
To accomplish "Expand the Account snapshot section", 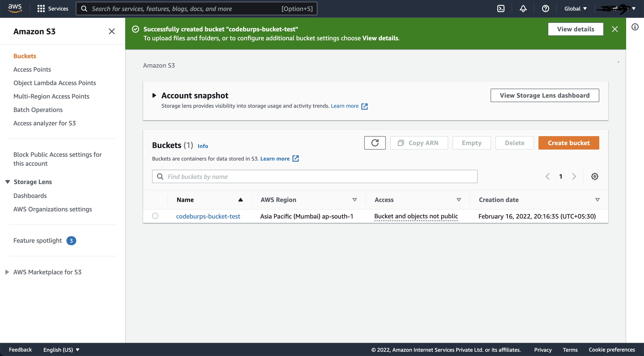I will [154, 95].
